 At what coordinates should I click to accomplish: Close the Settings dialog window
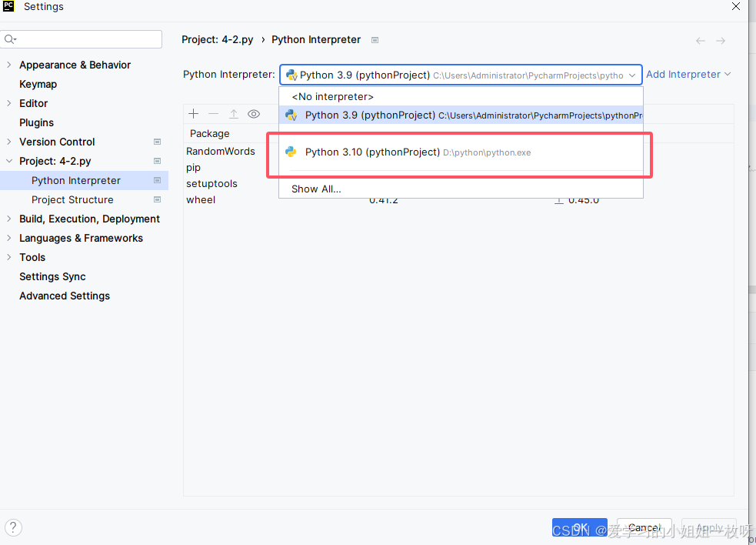tap(736, 6)
